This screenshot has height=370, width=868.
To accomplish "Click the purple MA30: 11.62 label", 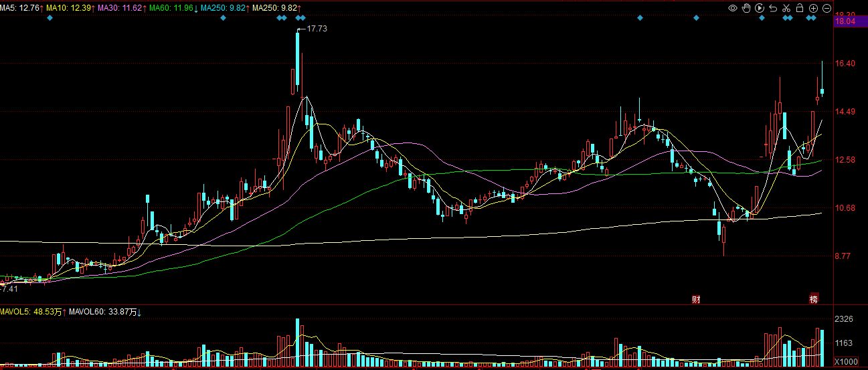I will point(120,7).
